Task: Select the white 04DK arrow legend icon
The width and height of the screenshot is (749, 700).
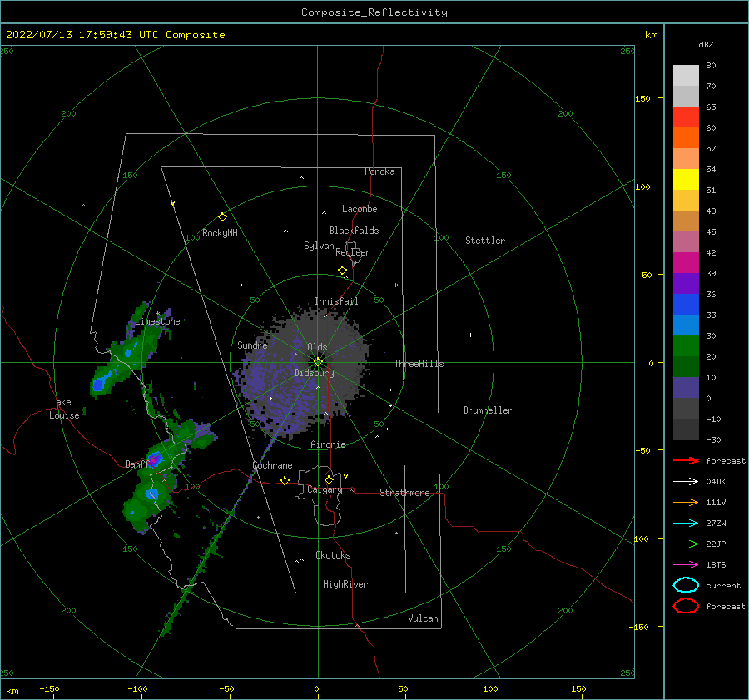Action: coord(686,482)
